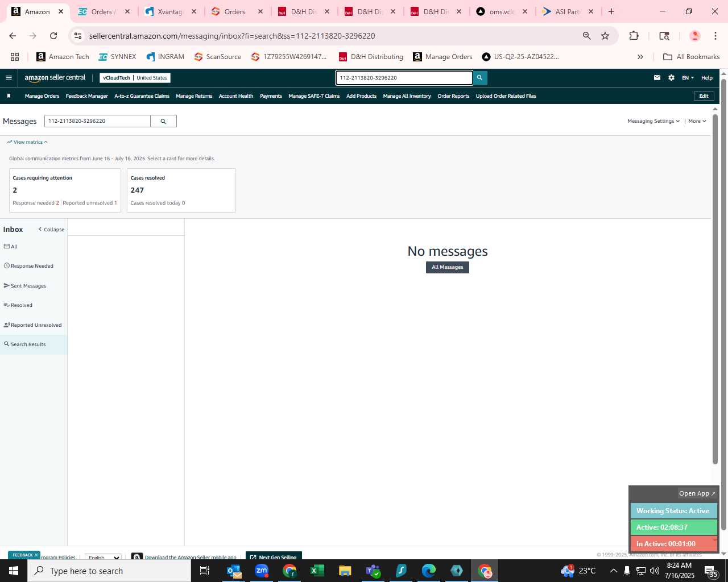
Task: Click Open App in the tracker widget
Action: (x=697, y=493)
